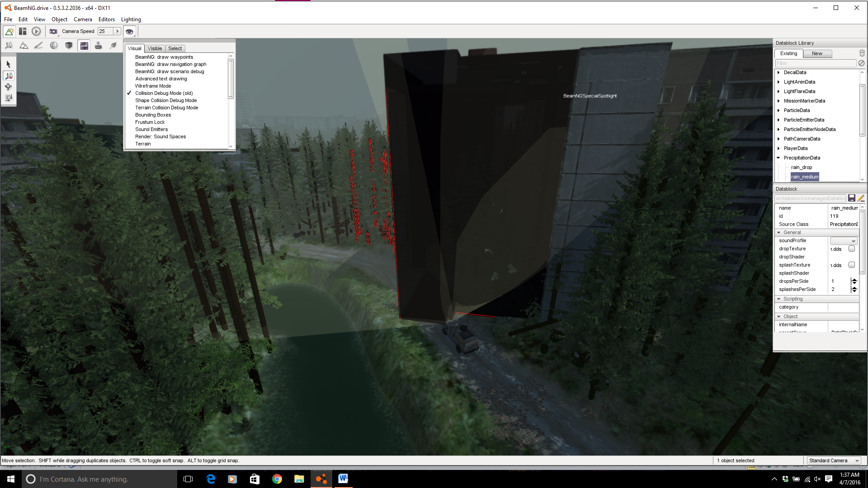
Task: Select the rain_drop datablock
Action: (802, 167)
